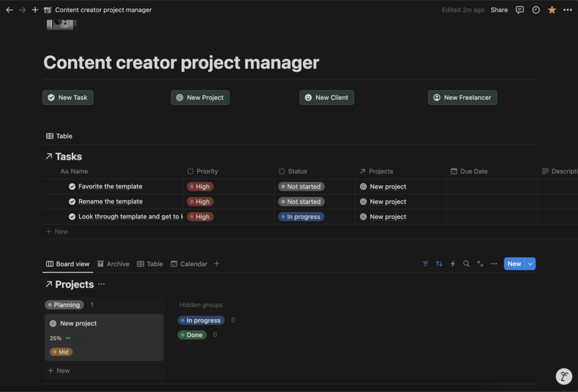This screenshot has height=392, width=578.
Task: Unhide the 'Done' group
Action: tap(192, 334)
